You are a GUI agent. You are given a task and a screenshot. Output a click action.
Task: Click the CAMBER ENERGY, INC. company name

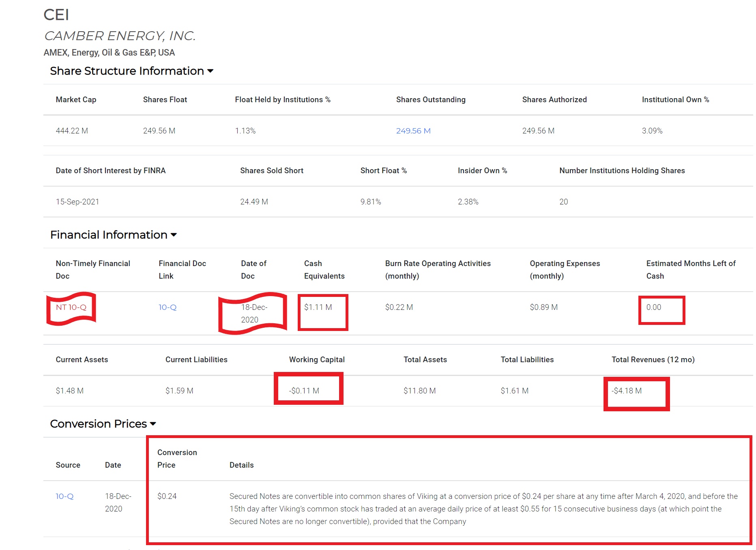pos(120,36)
